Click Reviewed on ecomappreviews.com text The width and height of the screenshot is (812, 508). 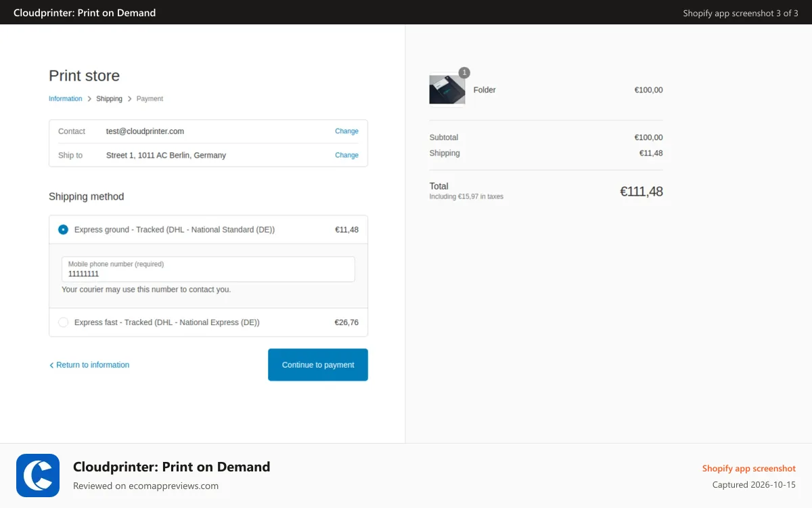click(x=145, y=486)
